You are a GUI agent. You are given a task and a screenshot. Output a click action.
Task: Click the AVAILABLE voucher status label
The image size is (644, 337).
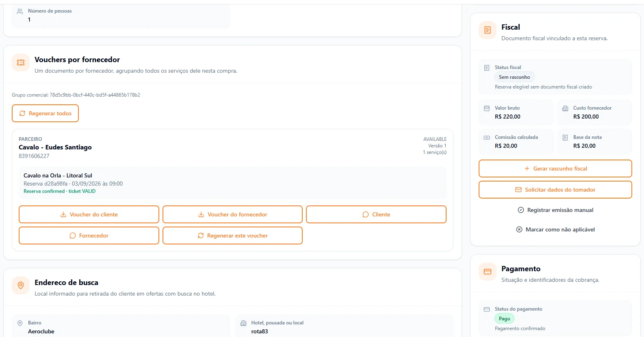[435, 139]
